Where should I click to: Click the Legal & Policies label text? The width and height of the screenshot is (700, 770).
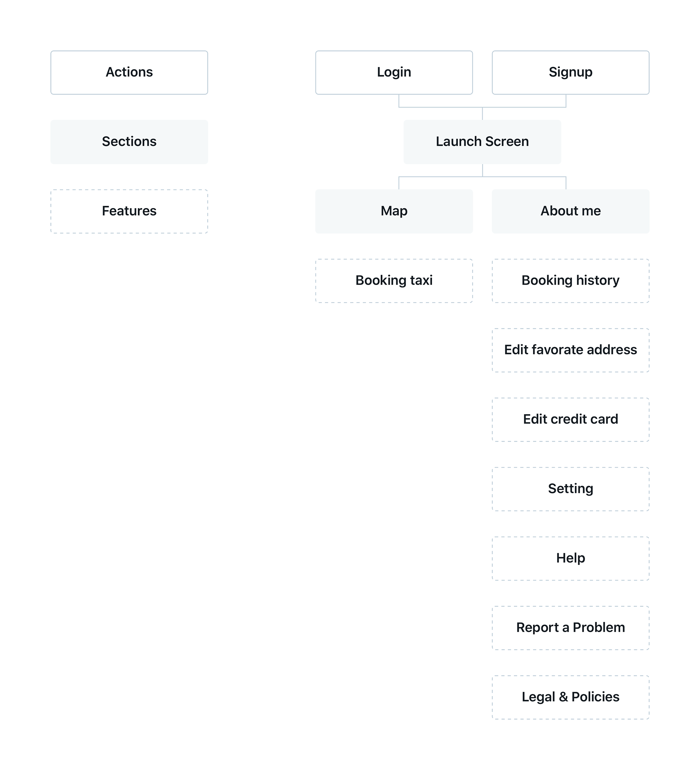(x=570, y=697)
